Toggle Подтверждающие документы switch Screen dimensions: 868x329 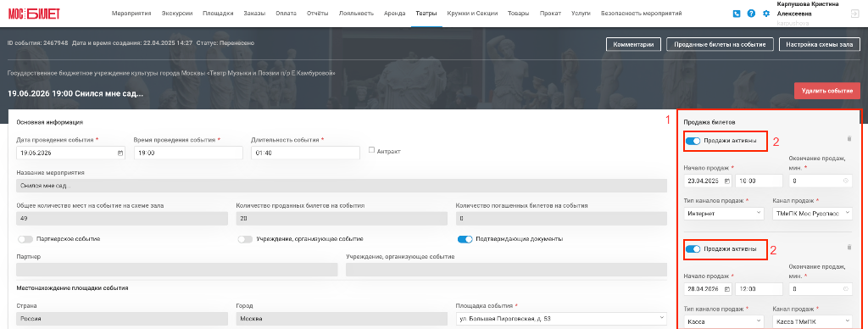(465, 239)
